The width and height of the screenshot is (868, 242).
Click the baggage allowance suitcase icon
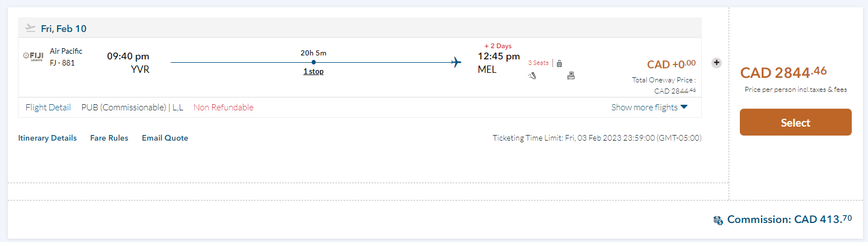[559, 63]
